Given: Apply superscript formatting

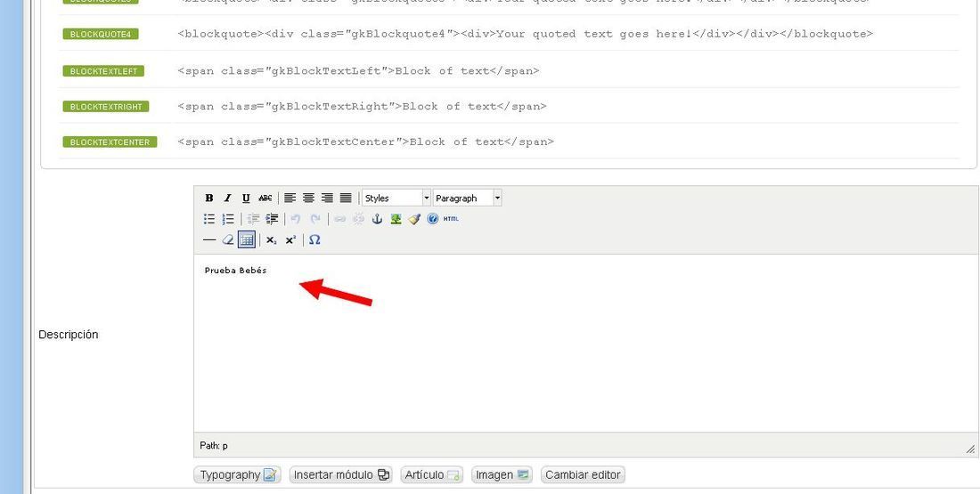Looking at the screenshot, I should pos(290,239).
